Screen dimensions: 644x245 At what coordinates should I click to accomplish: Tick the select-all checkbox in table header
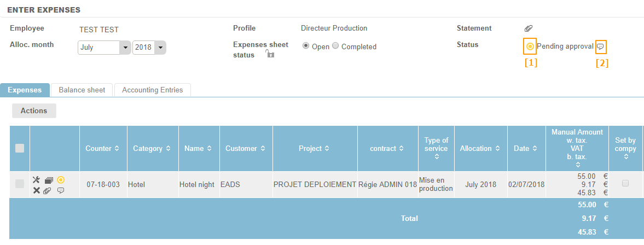point(20,148)
